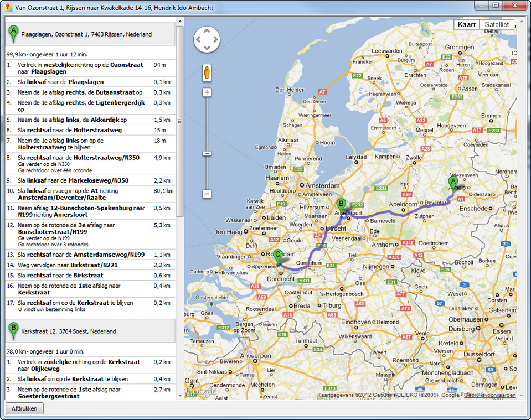Click the Den Haag city label on the map
The height and width of the screenshot is (420, 531).
click(228, 232)
